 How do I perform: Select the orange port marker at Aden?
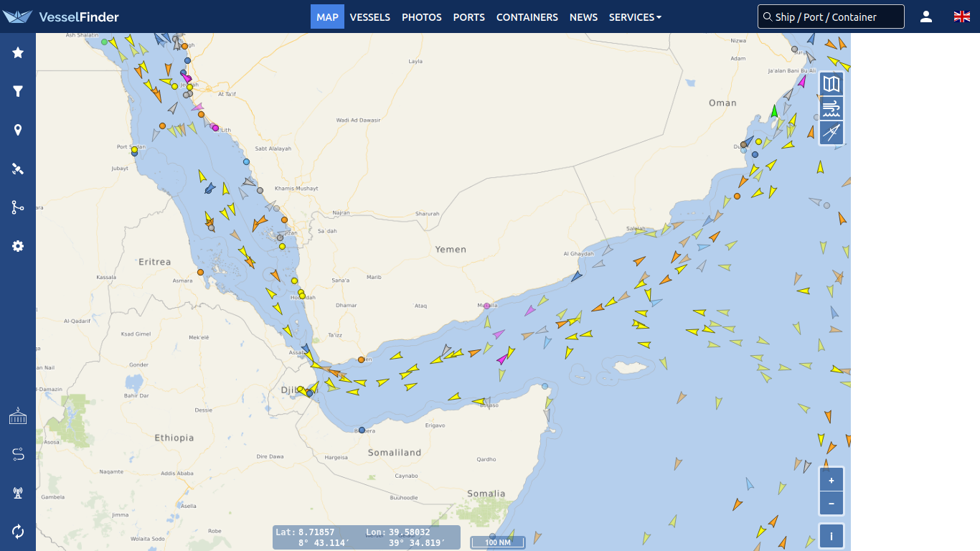pos(361,359)
